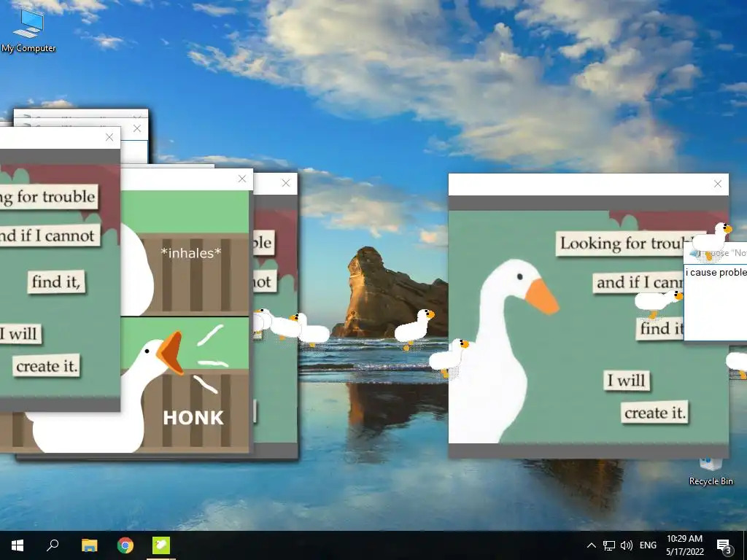Click the volume speaker tray icon
747x560 pixels.
[x=627, y=545]
